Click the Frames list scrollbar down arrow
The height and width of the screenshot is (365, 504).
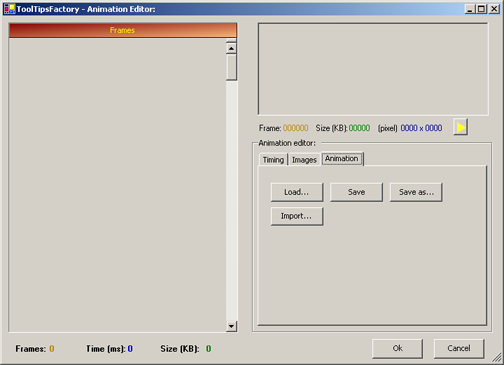[x=231, y=326]
